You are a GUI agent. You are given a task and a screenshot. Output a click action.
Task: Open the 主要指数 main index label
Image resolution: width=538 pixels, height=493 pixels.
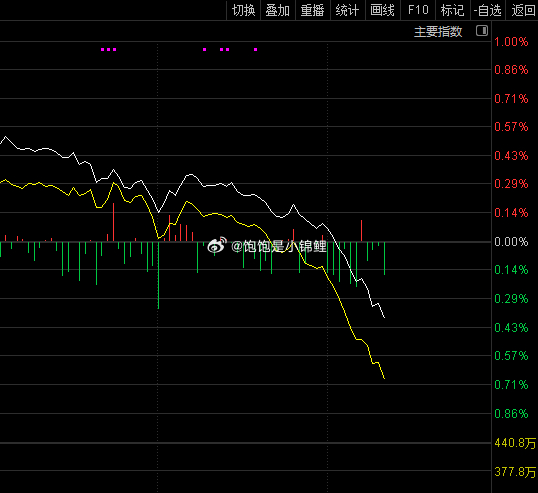pyautogui.click(x=438, y=32)
